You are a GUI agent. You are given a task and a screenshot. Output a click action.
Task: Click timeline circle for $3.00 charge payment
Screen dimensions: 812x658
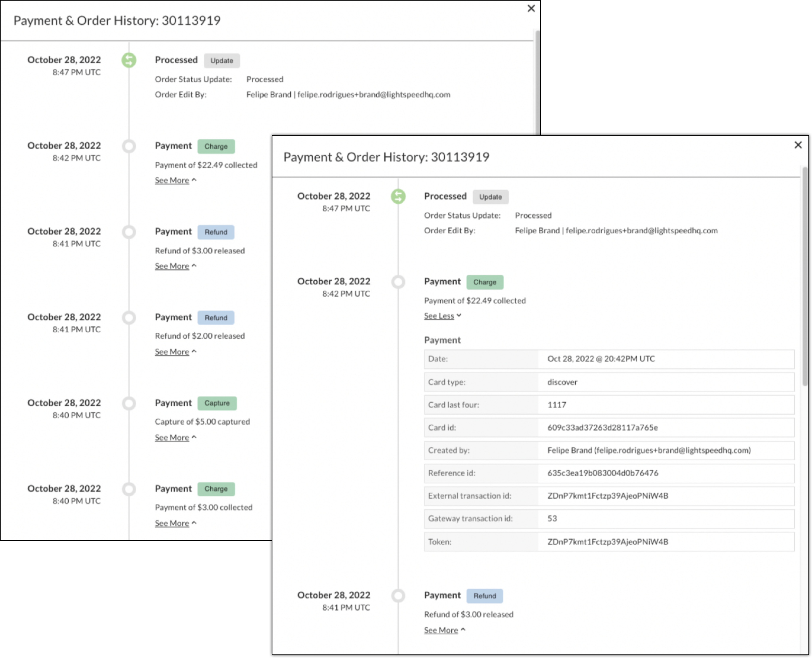tap(129, 489)
